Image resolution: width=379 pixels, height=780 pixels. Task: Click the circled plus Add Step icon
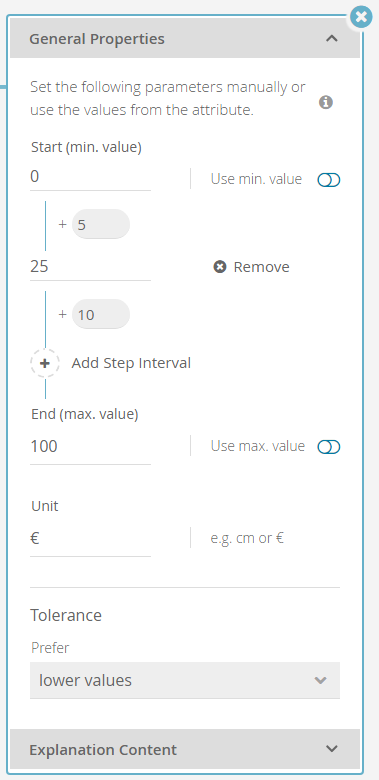click(x=45, y=363)
